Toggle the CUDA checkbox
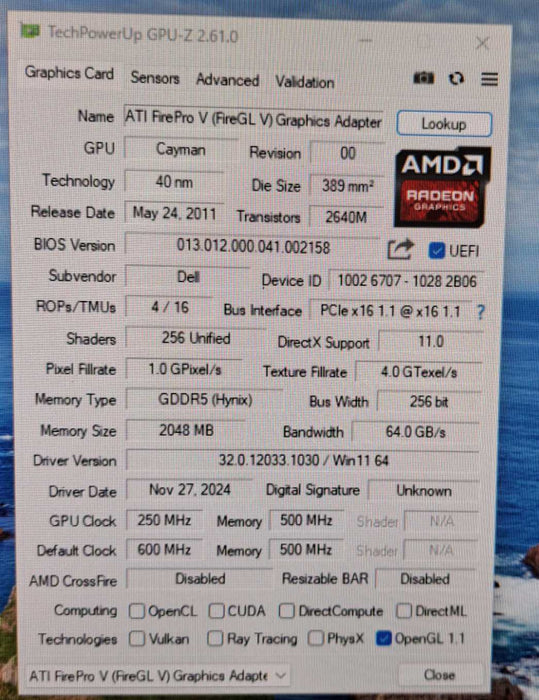The image size is (539, 700). coord(216,611)
